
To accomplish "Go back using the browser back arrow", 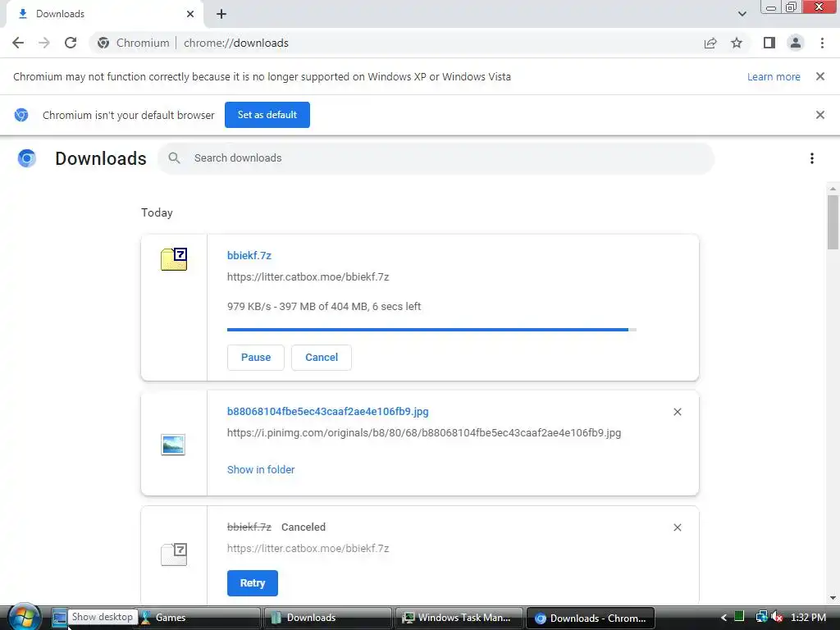I will pos(18,43).
